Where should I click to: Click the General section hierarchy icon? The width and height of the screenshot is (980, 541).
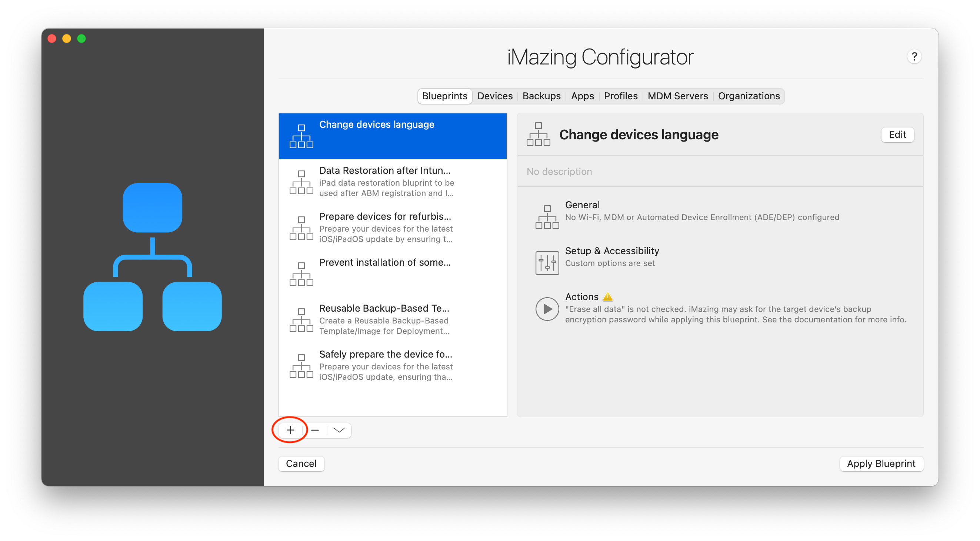tap(547, 217)
